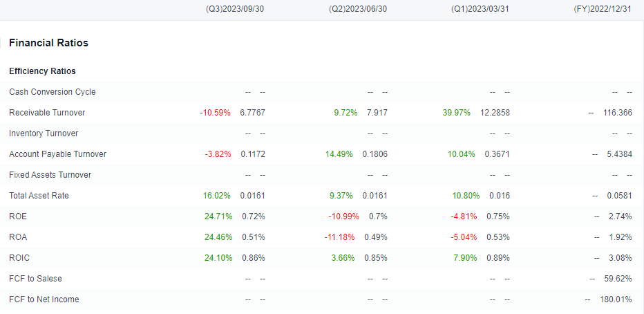
Task: Click Receivable Turnover value 12.2858
Action: coord(495,113)
